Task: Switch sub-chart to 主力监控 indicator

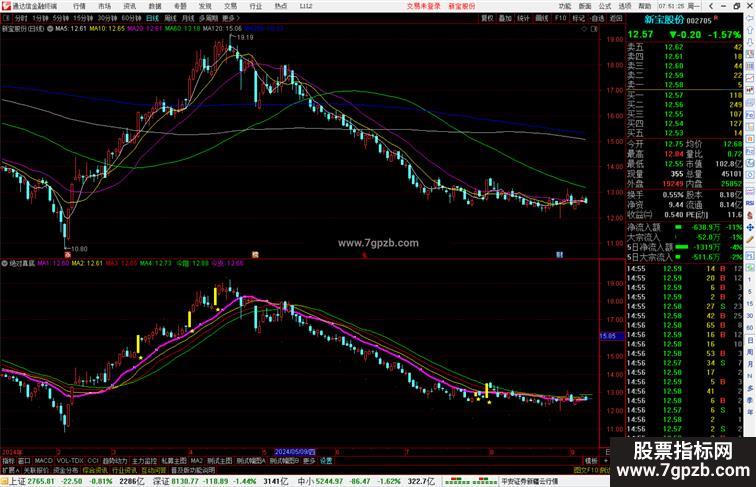Action: (145, 460)
